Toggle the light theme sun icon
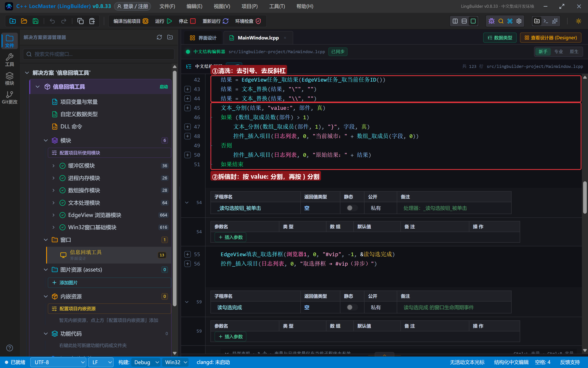The width and height of the screenshot is (588, 368). pyautogui.click(x=578, y=21)
